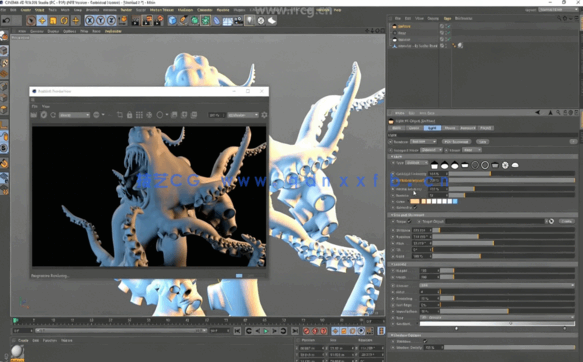
Task: Open the Create menu in main menu bar
Action: 26,10
